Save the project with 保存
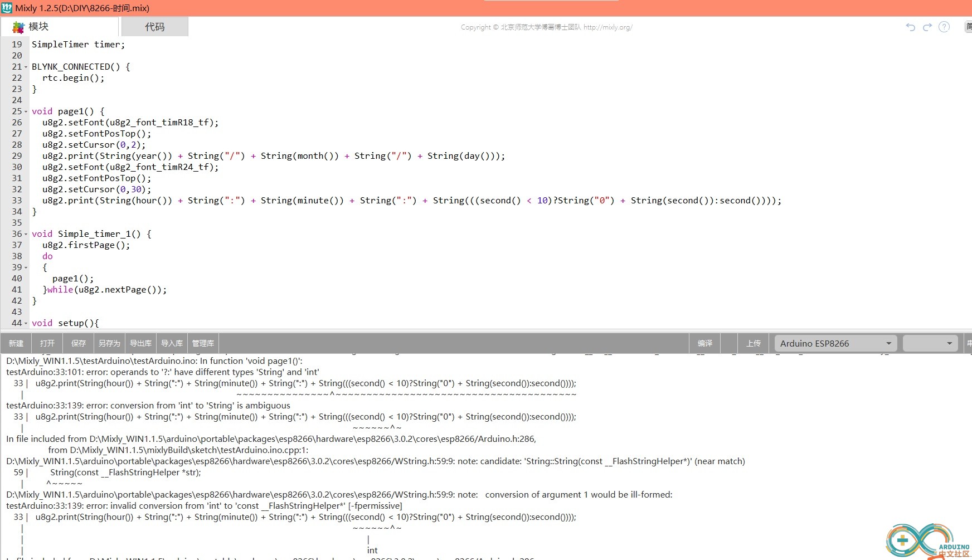The image size is (972, 560). (79, 343)
